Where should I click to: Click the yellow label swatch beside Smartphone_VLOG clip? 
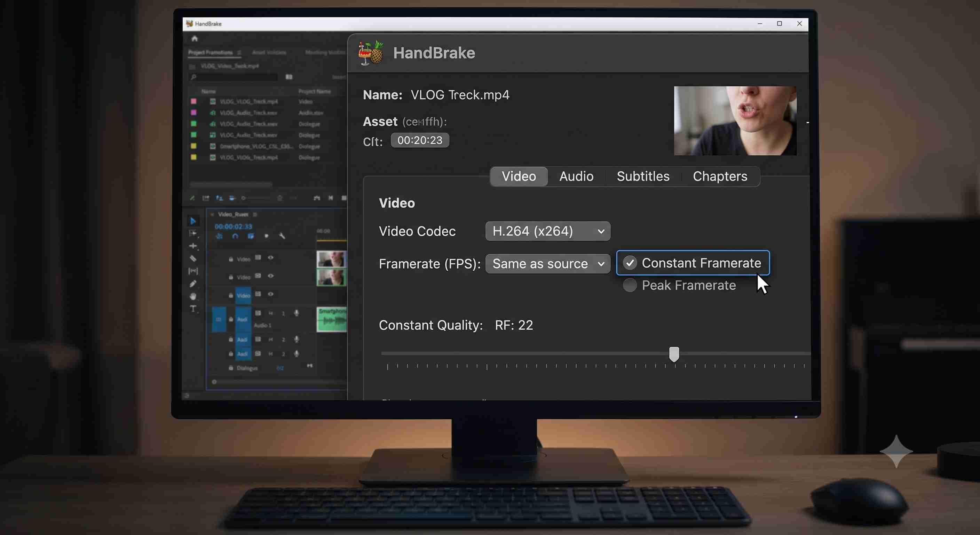193,146
